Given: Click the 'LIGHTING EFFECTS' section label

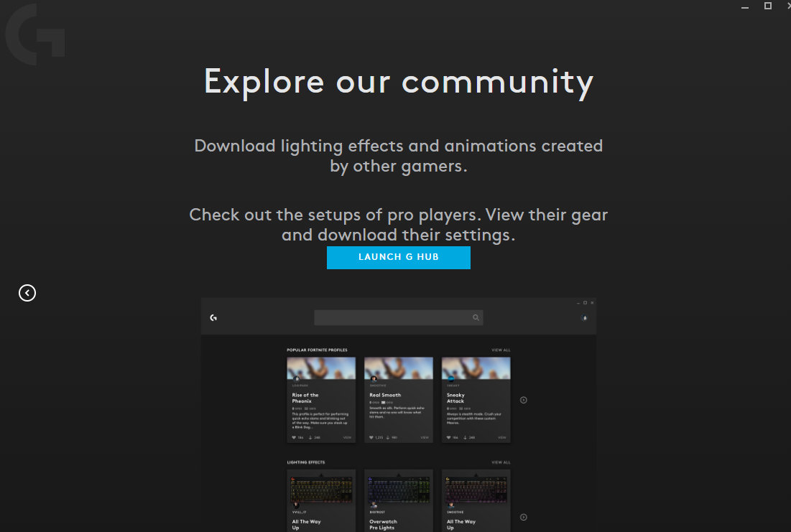Looking at the screenshot, I should [306, 462].
